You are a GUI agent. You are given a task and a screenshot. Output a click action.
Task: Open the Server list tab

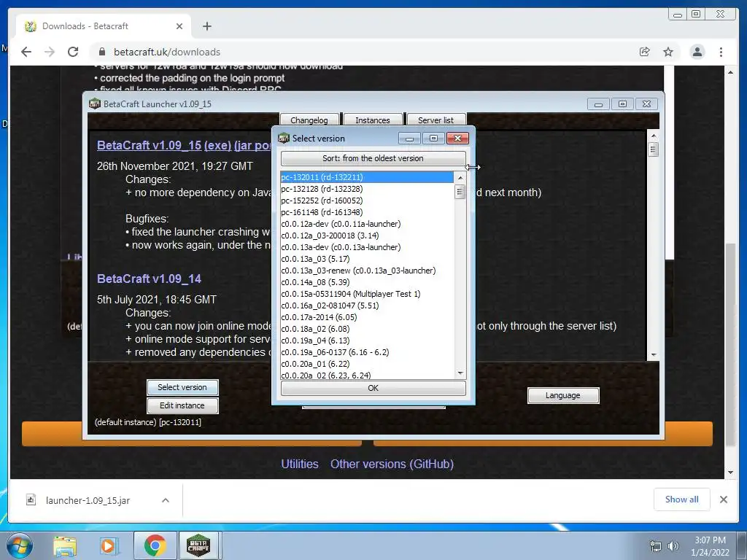(x=436, y=120)
